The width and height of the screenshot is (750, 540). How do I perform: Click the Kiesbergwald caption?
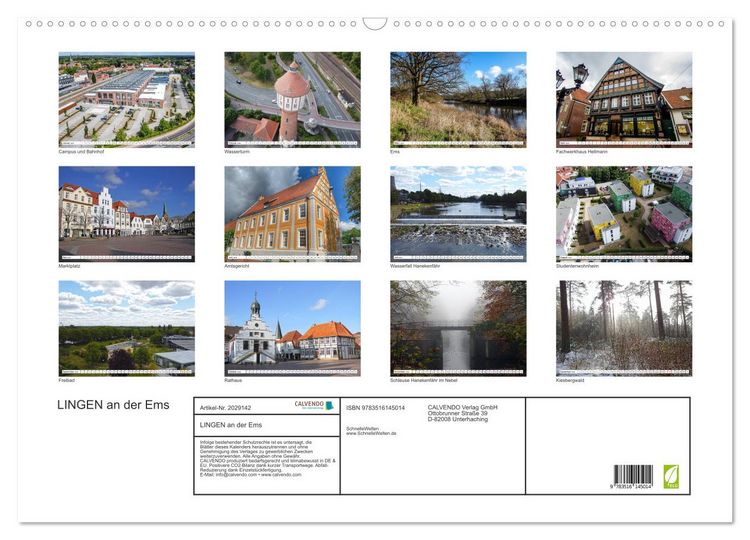570,380
